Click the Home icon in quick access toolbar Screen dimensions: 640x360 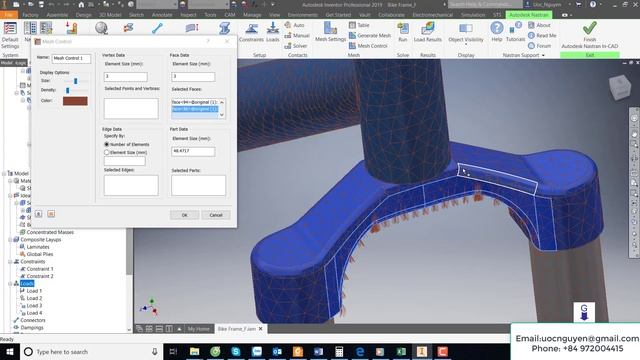pos(81,4)
